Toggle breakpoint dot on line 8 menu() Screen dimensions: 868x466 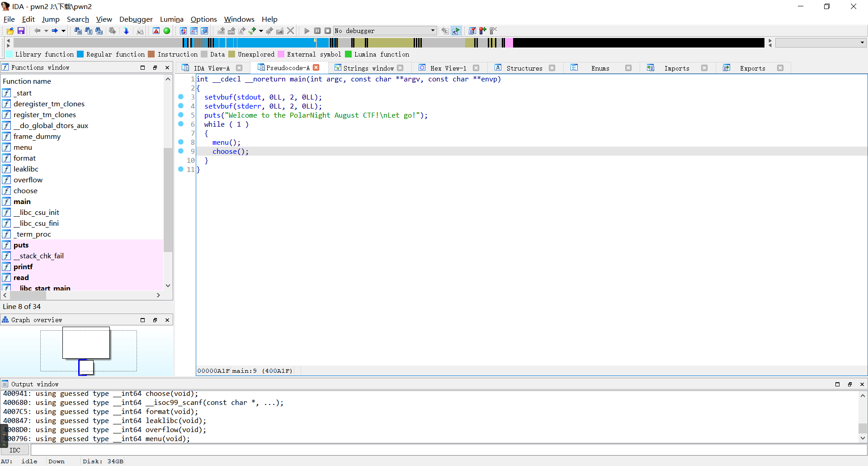[181, 142]
